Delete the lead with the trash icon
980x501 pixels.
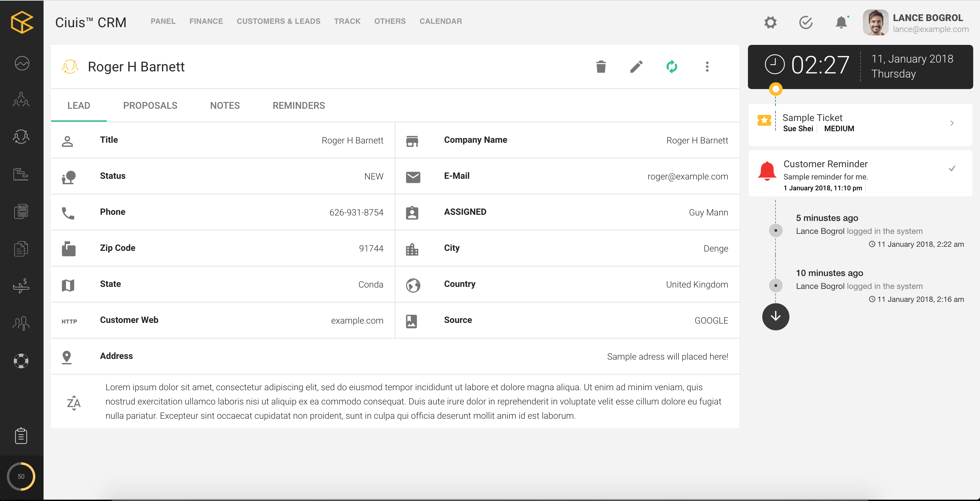[601, 67]
